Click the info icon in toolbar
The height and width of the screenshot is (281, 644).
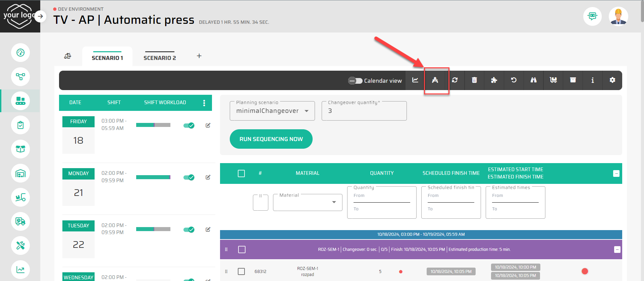592,80
